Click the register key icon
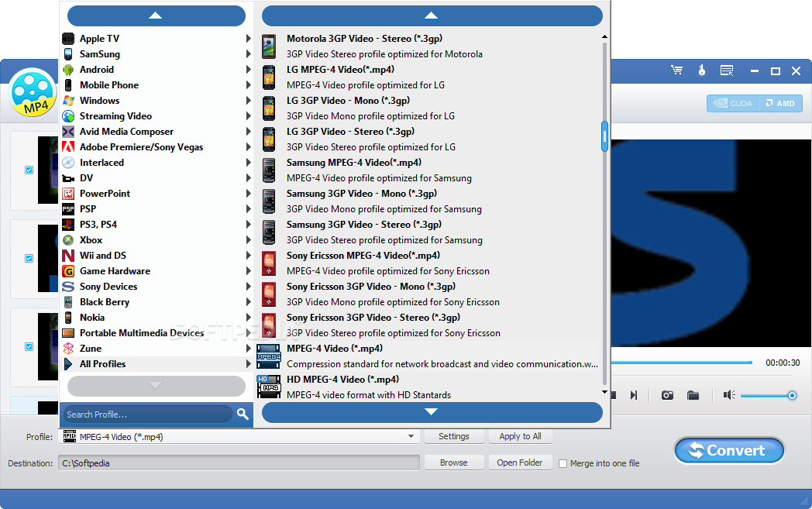 click(x=702, y=70)
